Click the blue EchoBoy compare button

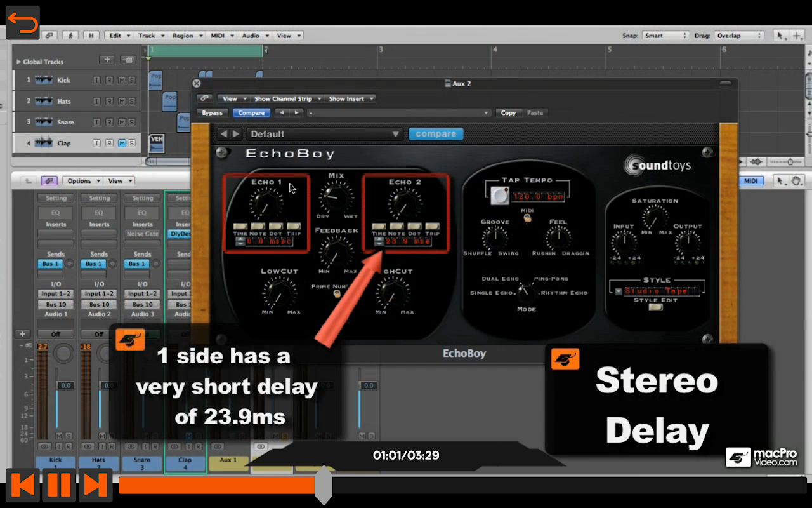pos(436,134)
